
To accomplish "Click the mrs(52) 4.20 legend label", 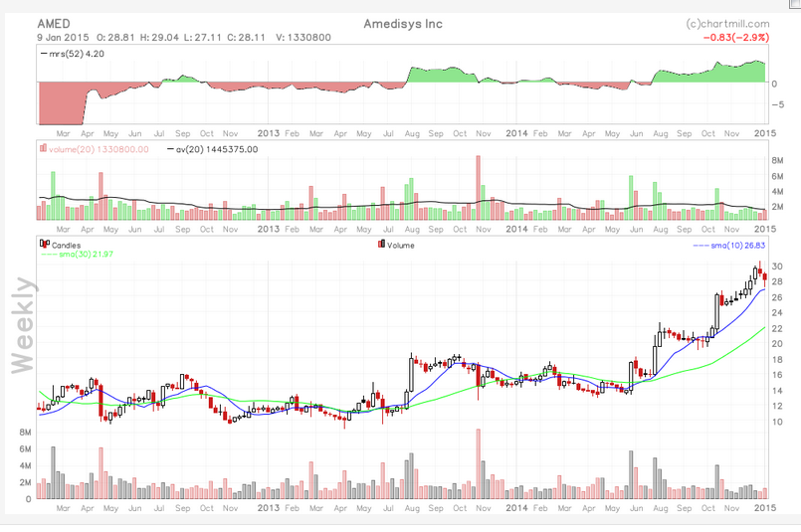I will pyautogui.click(x=77, y=54).
